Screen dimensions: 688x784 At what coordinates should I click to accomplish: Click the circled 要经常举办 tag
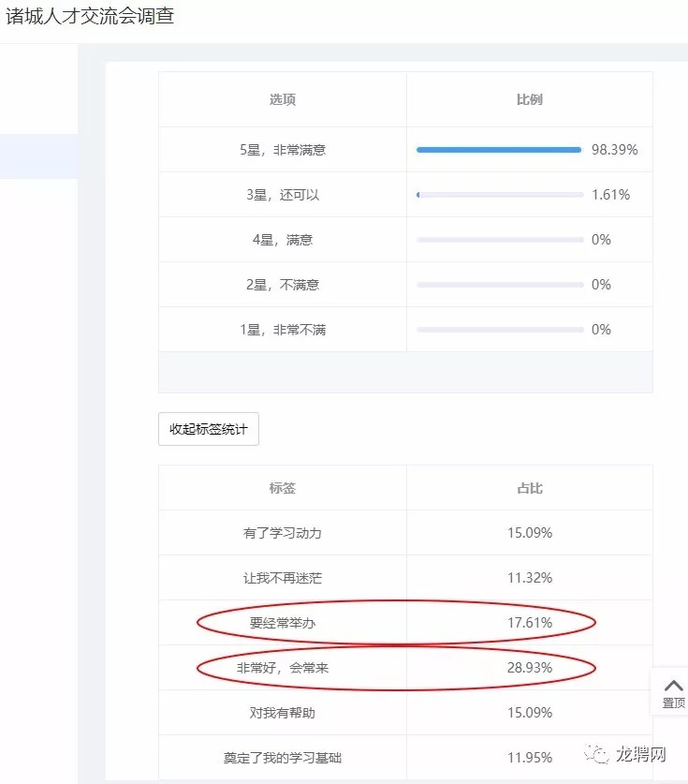tap(283, 623)
